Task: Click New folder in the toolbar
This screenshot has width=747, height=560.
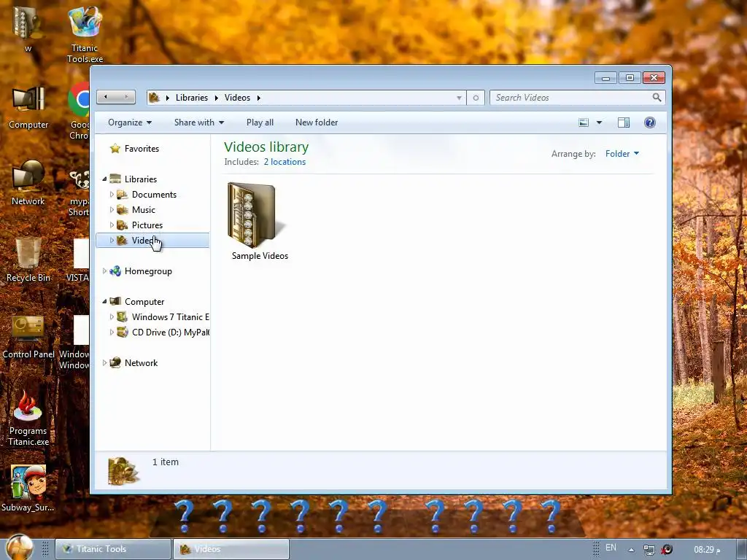Action: coord(317,122)
